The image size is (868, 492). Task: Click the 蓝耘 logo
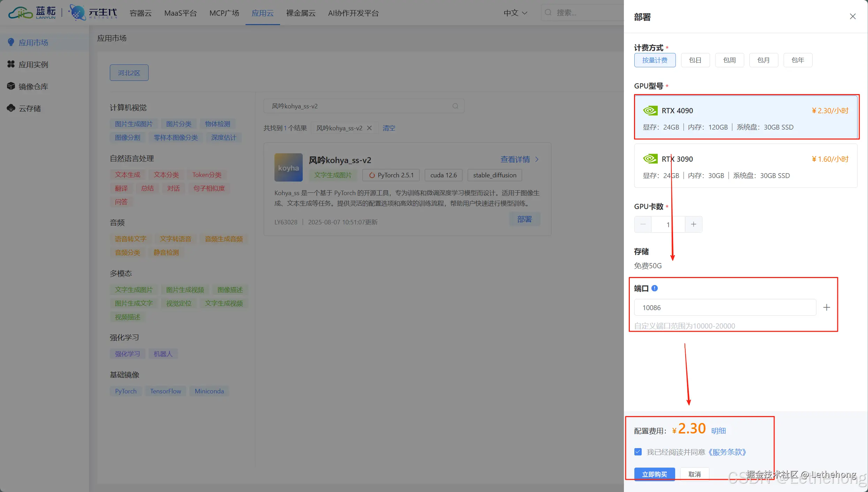[31, 13]
